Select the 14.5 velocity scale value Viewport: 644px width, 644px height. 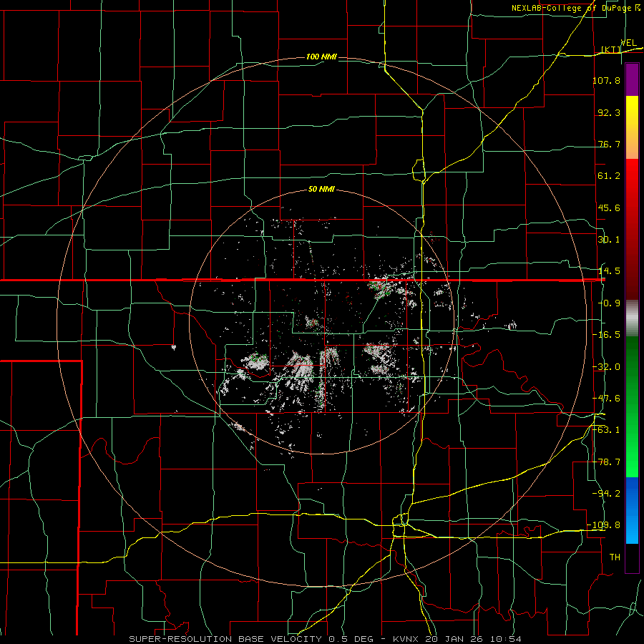pyautogui.click(x=609, y=271)
